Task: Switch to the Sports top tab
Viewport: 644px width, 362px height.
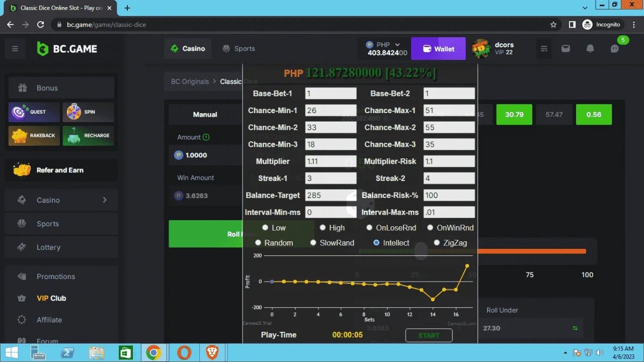Action: point(238,49)
